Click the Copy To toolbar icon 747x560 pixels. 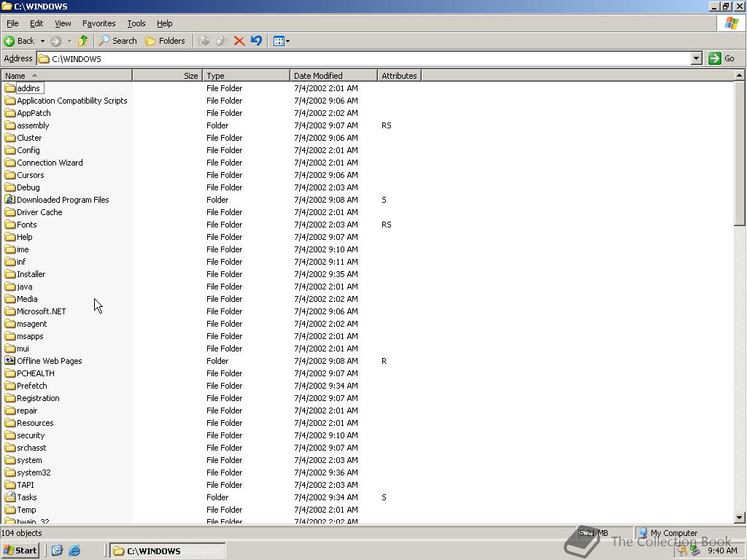click(222, 41)
